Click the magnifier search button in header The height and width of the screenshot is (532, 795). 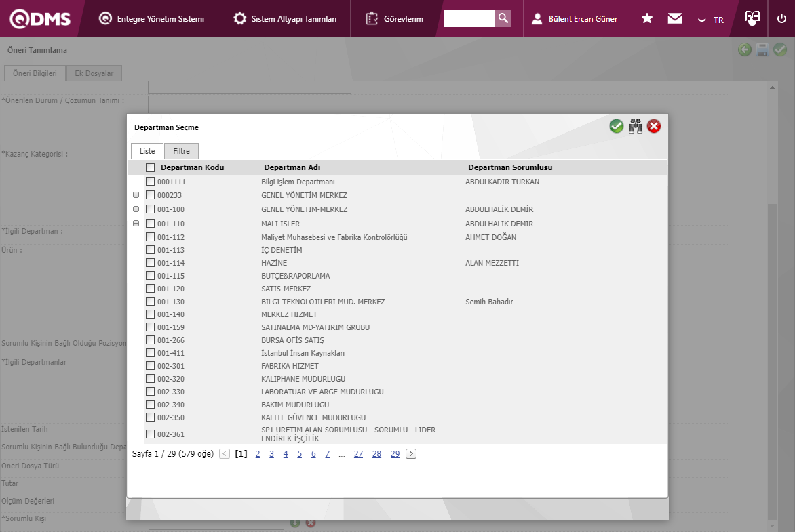coord(503,18)
